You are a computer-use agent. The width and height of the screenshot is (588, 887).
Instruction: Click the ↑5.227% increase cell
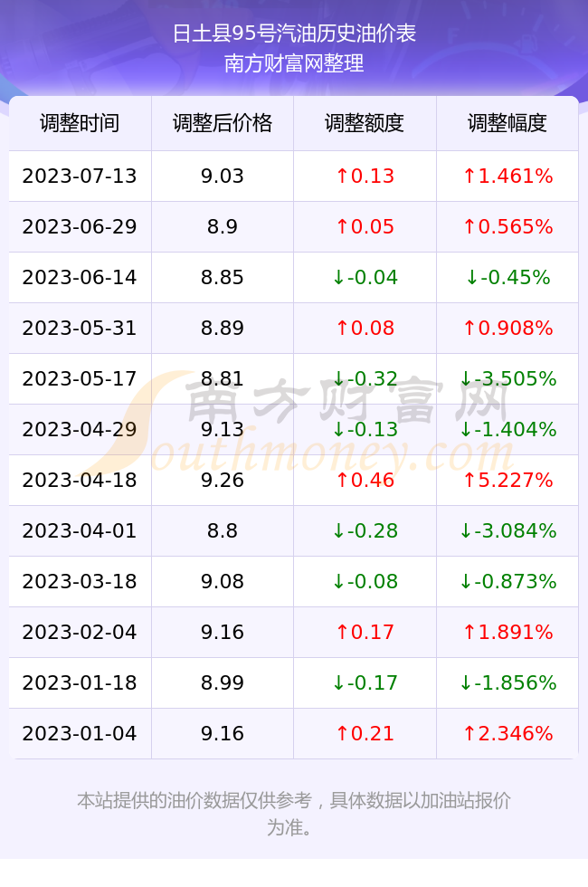[507, 481]
